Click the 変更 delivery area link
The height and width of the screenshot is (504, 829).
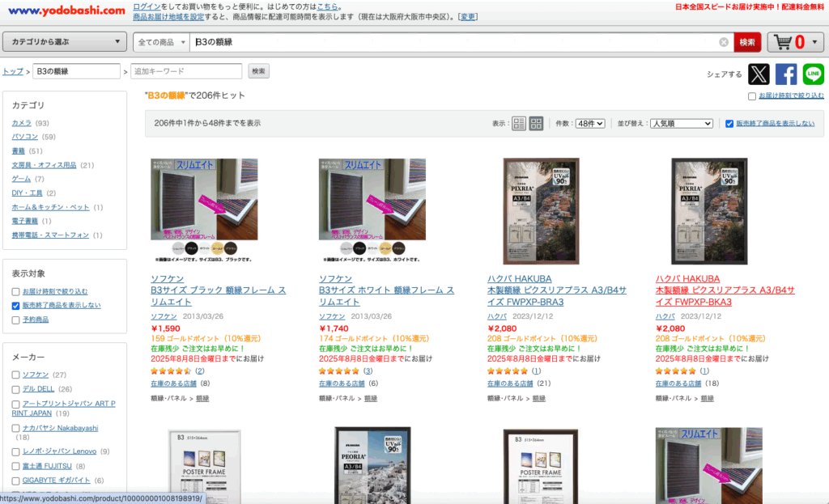pyautogui.click(x=467, y=17)
